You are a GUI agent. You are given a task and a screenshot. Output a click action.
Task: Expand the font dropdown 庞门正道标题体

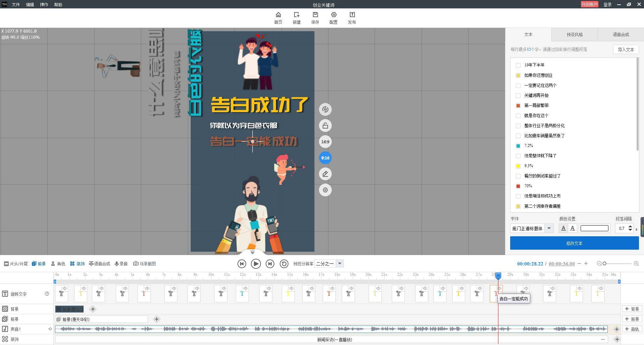(x=549, y=228)
